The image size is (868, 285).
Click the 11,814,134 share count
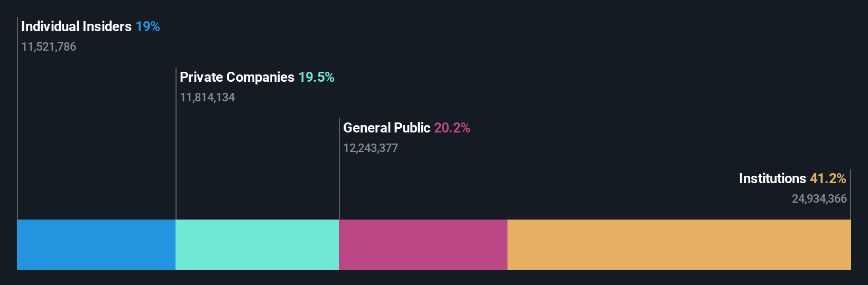(207, 98)
